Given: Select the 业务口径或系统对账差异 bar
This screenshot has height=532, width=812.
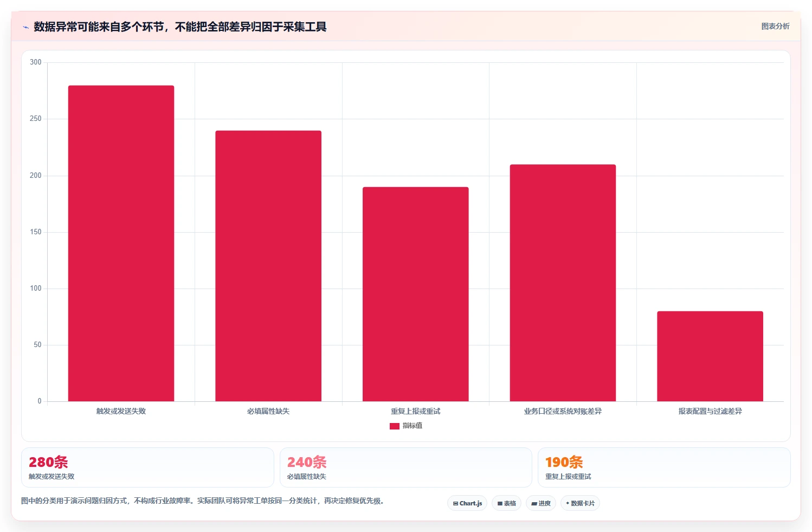Looking at the screenshot, I should 563,283.
